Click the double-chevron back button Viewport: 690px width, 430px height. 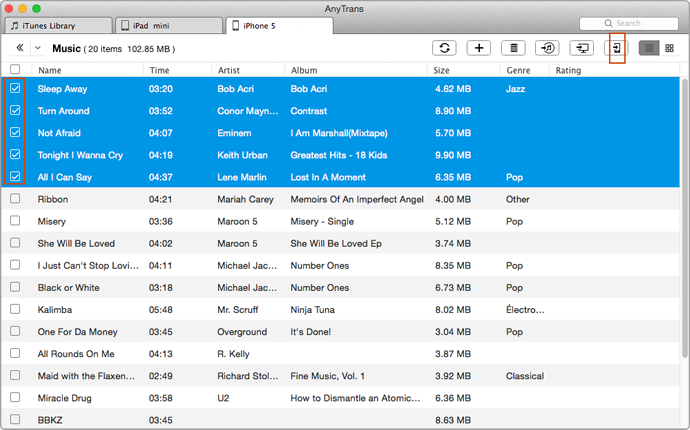click(x=20, y=48)
